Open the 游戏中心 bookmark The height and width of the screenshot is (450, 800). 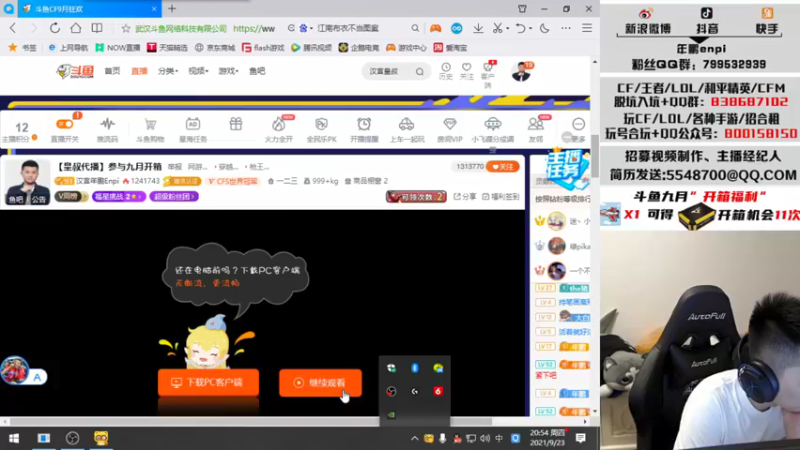(x=406, y=47)
